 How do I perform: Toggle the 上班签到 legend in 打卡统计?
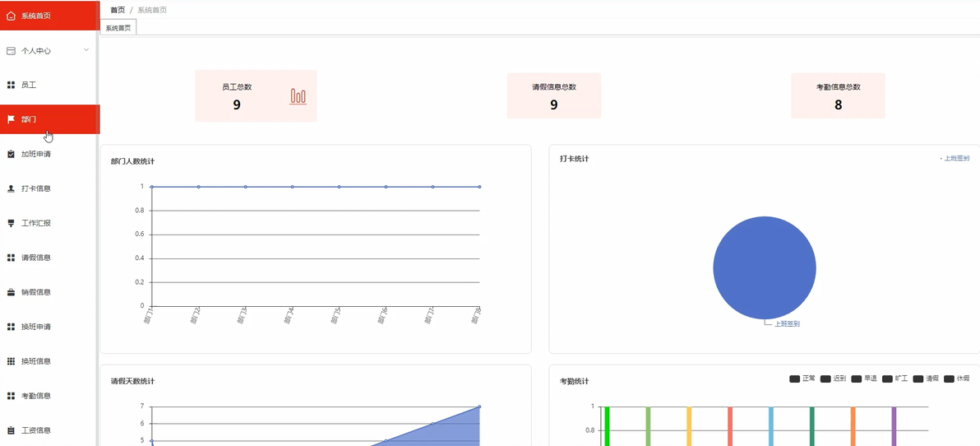pyautogui.click(x=955, y=159)
